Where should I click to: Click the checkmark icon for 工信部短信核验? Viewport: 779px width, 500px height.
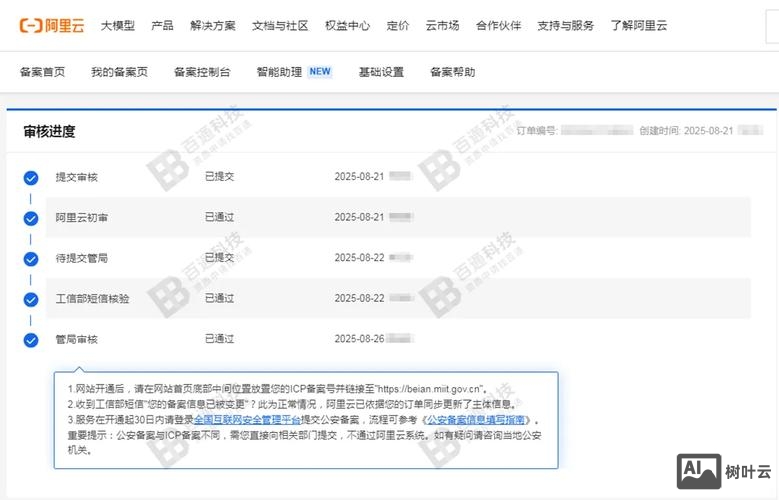pyautogui.click(x=31, y=300)
